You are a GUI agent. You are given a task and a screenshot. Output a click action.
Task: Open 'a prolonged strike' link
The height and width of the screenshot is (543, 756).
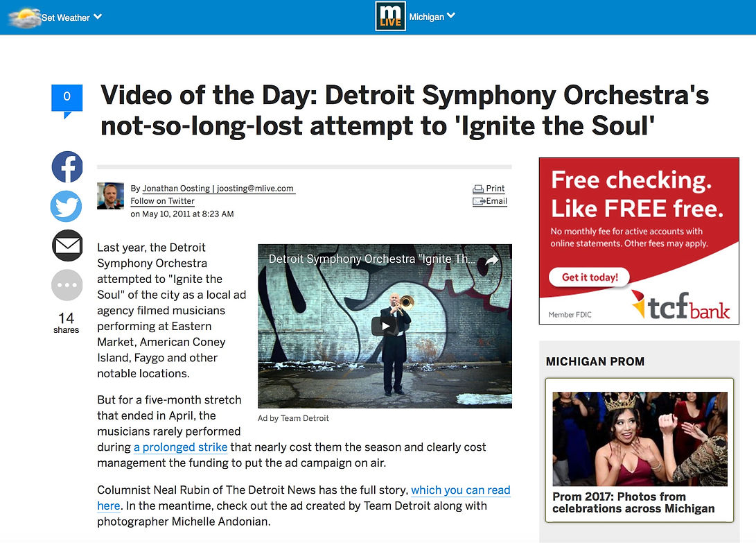click(180, 447)
